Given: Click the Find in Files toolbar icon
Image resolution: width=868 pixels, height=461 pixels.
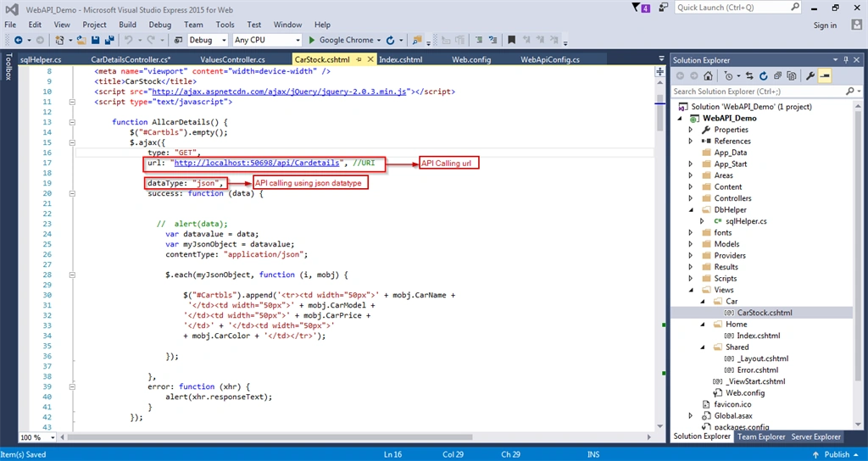Looking at the screenshot, I should [416, 40].
